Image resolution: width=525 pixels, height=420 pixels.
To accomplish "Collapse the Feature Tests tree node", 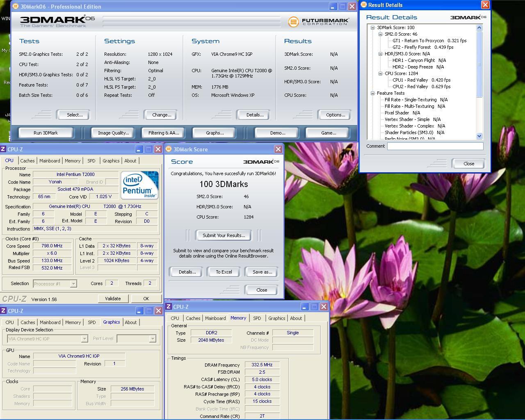I will point(372,93).
